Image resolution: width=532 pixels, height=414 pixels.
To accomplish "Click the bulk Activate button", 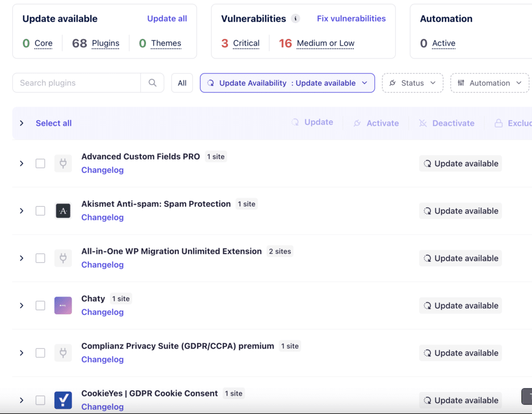I will click(x=376, y=123).
